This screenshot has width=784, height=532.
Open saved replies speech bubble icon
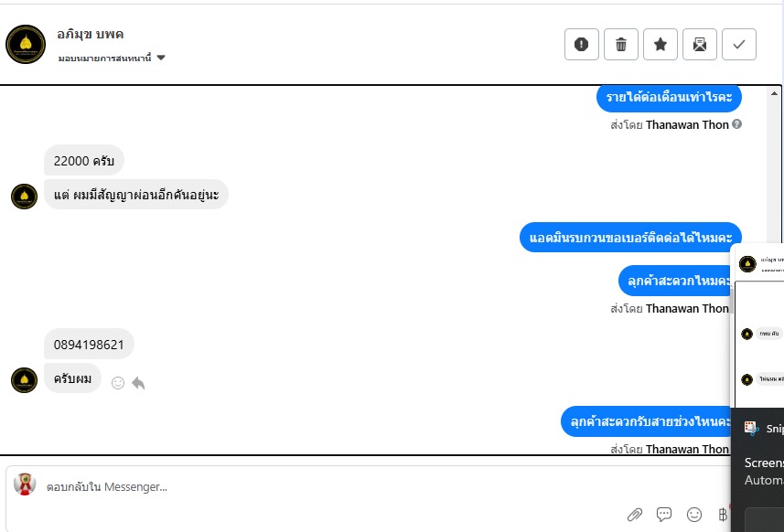tap(664, 515)
